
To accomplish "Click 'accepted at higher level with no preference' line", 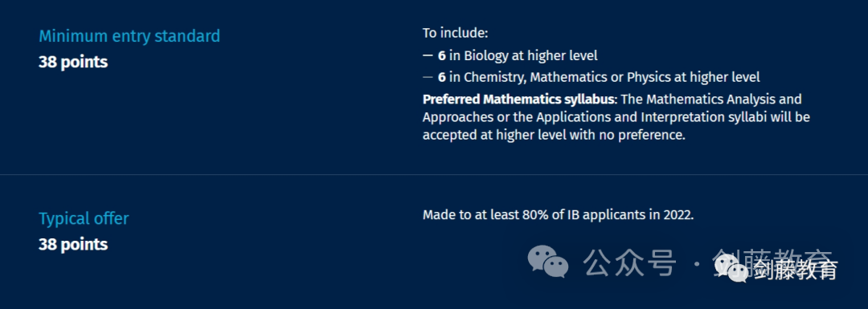I will 554,136.
